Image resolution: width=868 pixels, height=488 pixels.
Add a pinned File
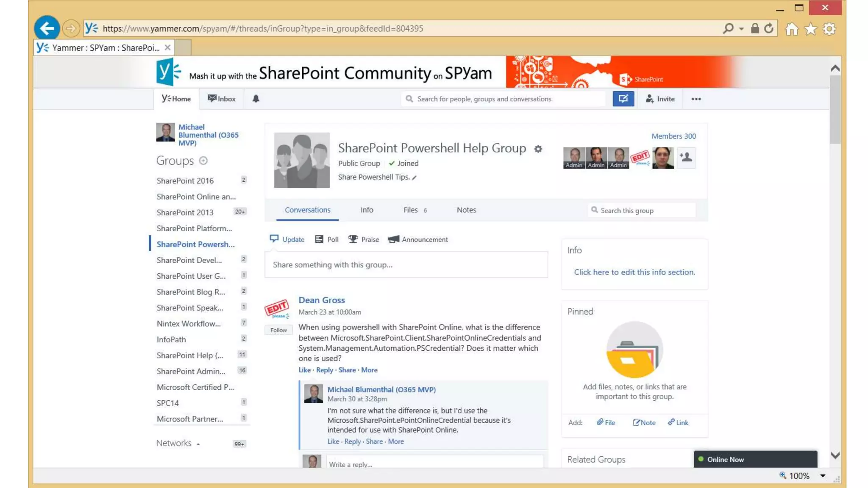(x=606, y=422)
